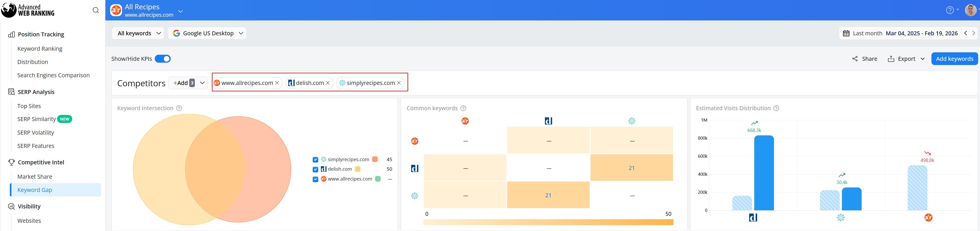Click the Position Tracking bar chart icon

coord(11,34)
